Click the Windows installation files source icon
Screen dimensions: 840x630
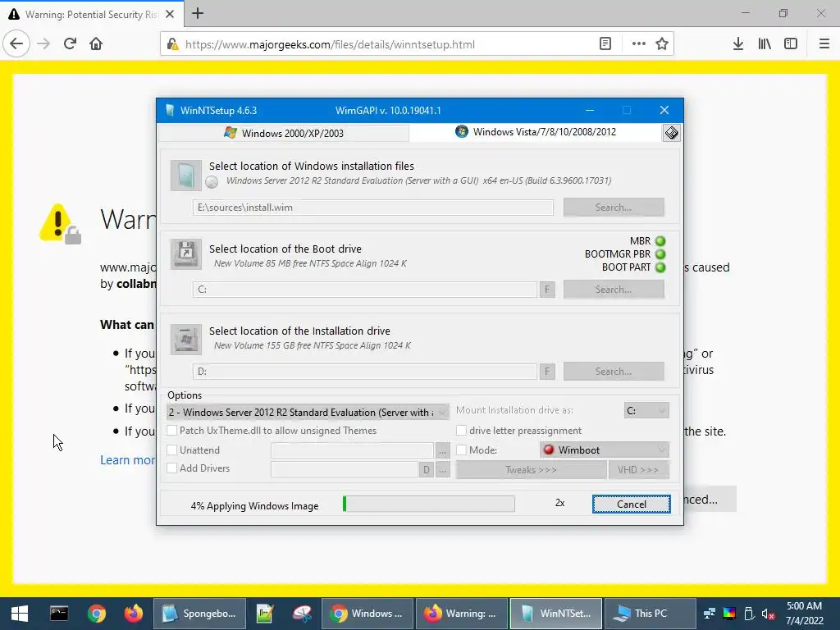pyautogui.click(x=186, y=176)
